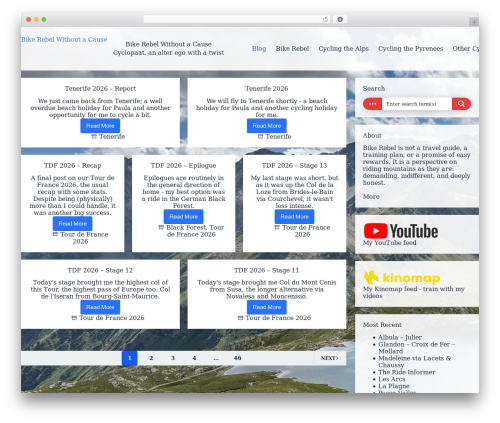Open Albula – Julier recent post
Viewport: 500px width, 423px height.
[400, 337]
